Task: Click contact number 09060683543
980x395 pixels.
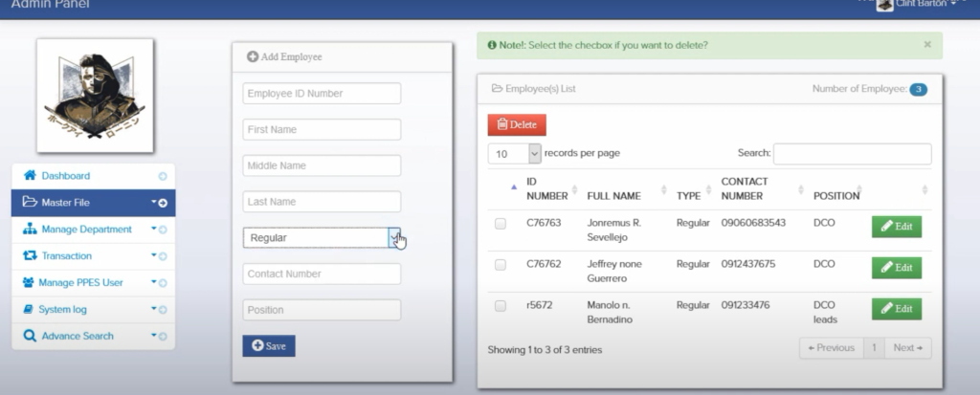Action: pos(753,223)
